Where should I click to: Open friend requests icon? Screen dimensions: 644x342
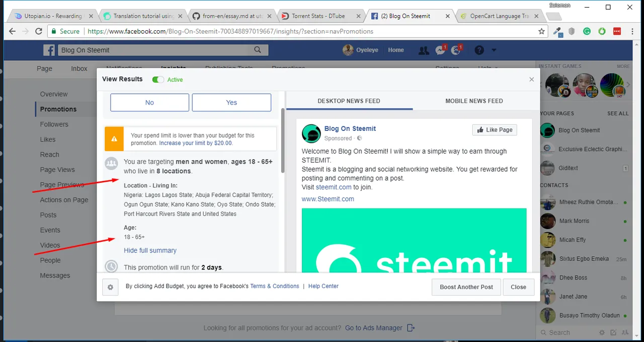pos(424,50)
